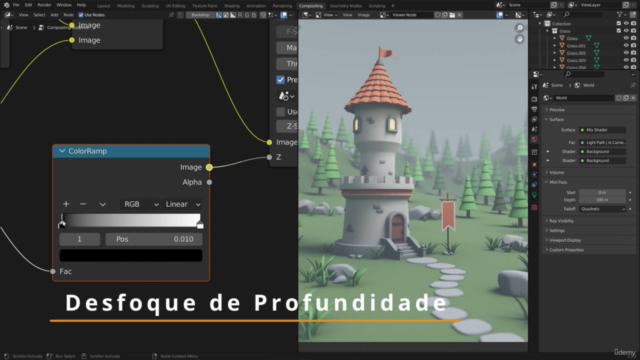The image size is (640, 360).
Task: Add a color stop with the plus button
Action: tap(66, 204)
